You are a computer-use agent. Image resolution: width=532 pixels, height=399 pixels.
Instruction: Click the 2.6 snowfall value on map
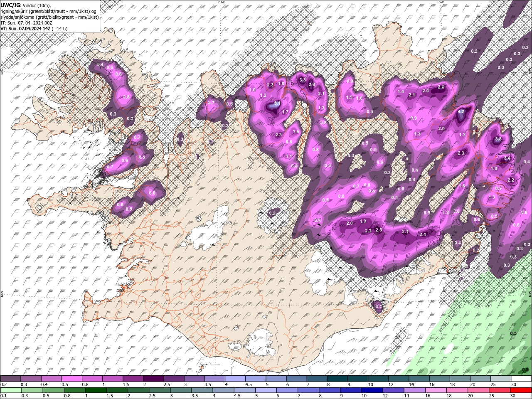coord(441,87)
